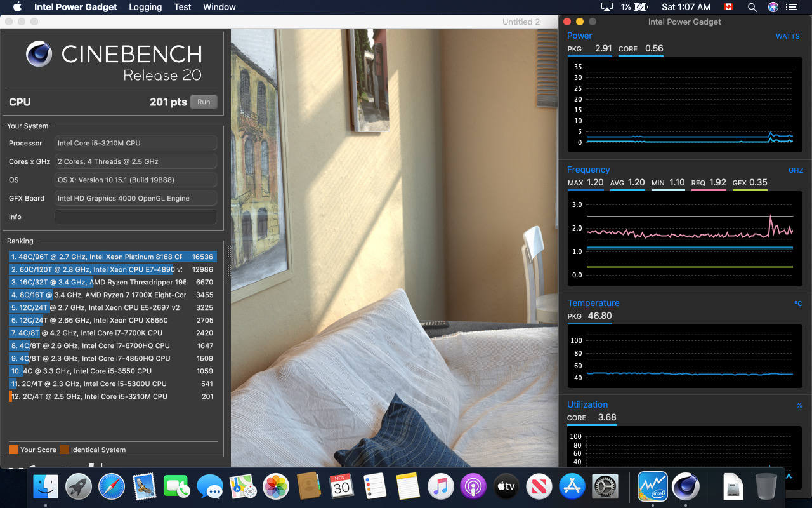Image resolution: width=812 pixels, height=508 pixels.
Task: Open News from the Dock
Action: tap(539, 487)
